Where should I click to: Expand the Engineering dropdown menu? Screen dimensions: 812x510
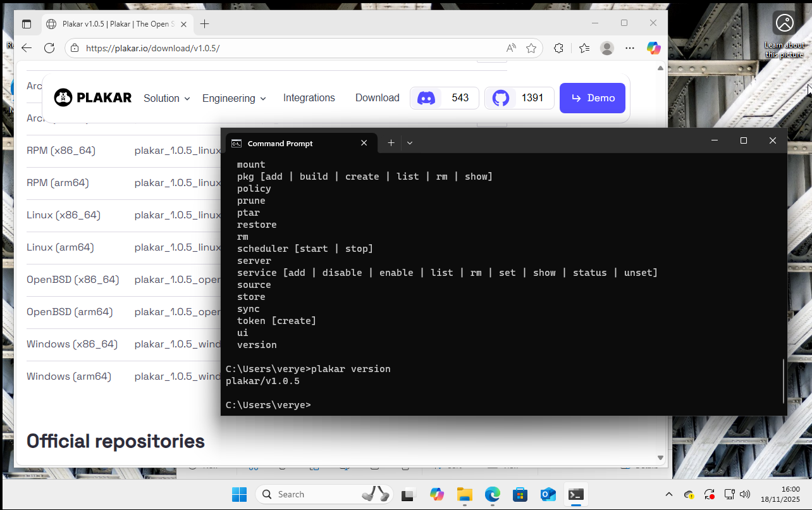click(x=234, y=98)
